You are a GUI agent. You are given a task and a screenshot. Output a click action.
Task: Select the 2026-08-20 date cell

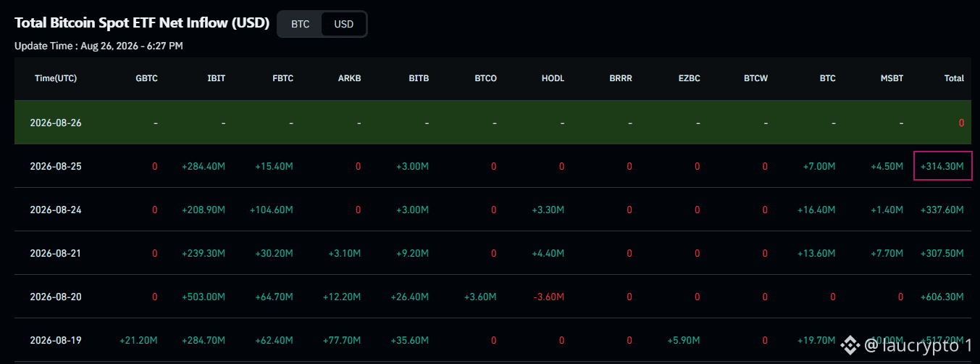pos(56,297)
